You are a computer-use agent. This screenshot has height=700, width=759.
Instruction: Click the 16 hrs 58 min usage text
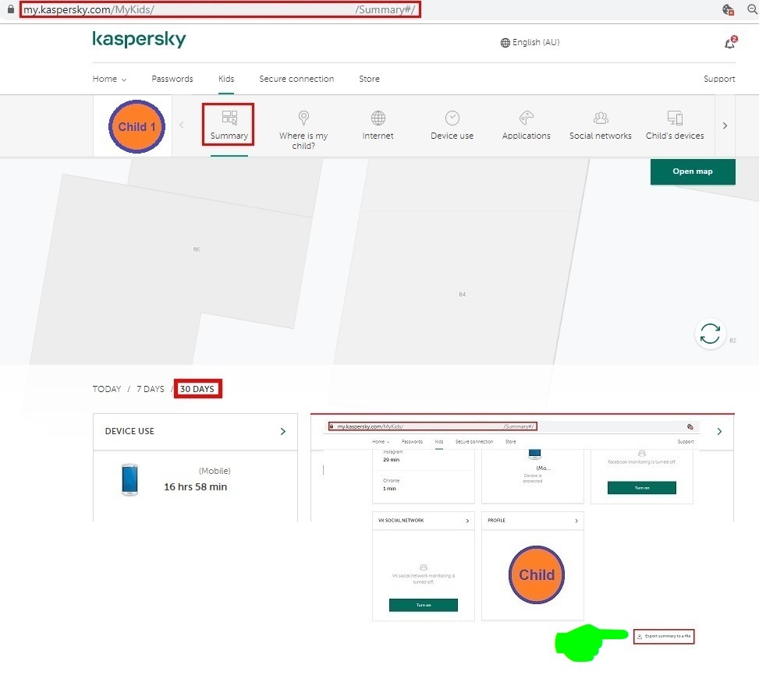tap(196, 487)
